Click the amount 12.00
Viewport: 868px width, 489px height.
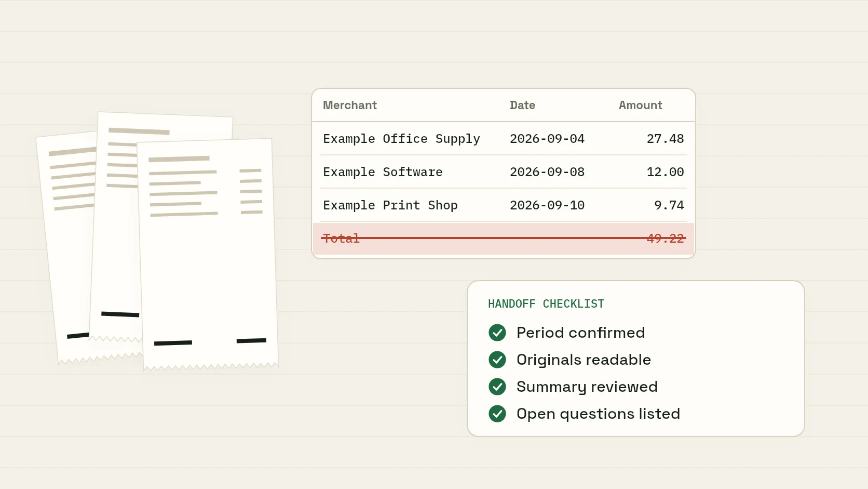665,172
